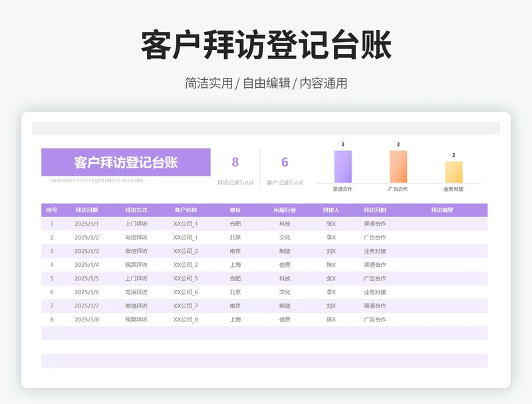Image resolution: width=532 pixels, height=404 pixels.
Task: Click 电话拜访 in the 2025/3/6 row
Action: click(136, 292)
